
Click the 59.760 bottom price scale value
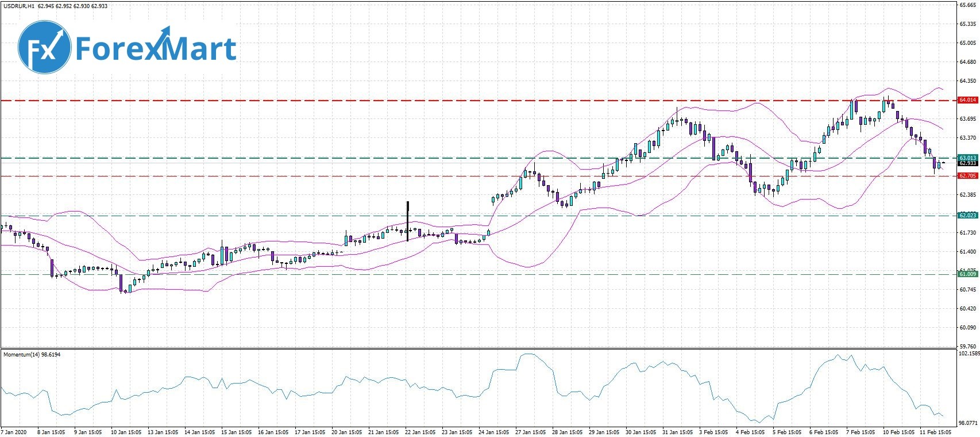click(968, 346)
